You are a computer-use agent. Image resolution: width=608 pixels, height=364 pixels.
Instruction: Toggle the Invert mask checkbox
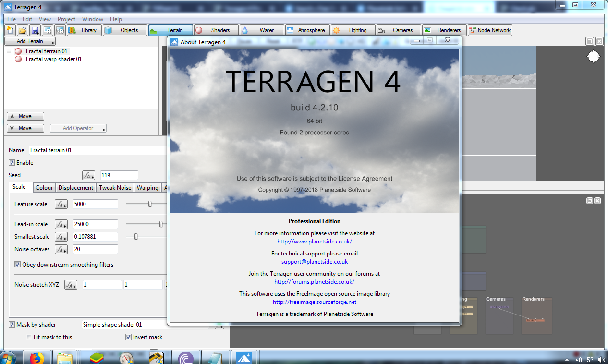click(129, 337)
